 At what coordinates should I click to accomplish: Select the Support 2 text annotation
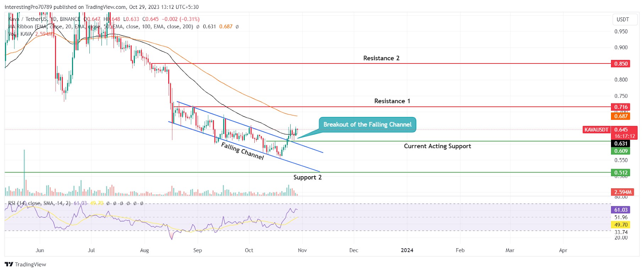(x=308, y=177)
